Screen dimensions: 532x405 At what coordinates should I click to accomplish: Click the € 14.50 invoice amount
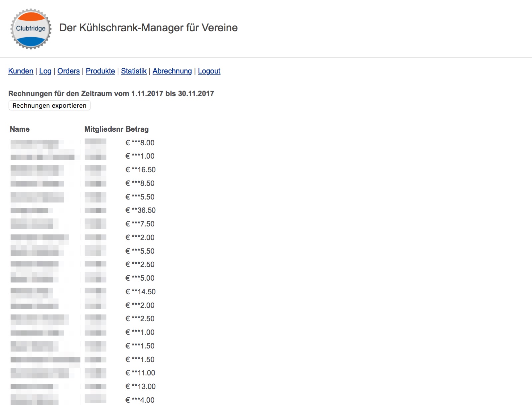tap(140, 292)
